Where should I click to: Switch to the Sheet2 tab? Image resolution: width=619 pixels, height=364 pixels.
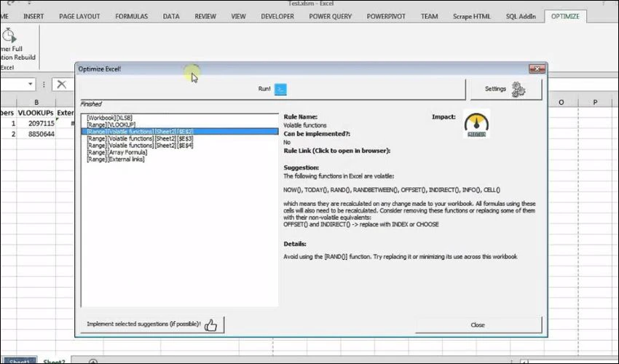coord(54,361)
